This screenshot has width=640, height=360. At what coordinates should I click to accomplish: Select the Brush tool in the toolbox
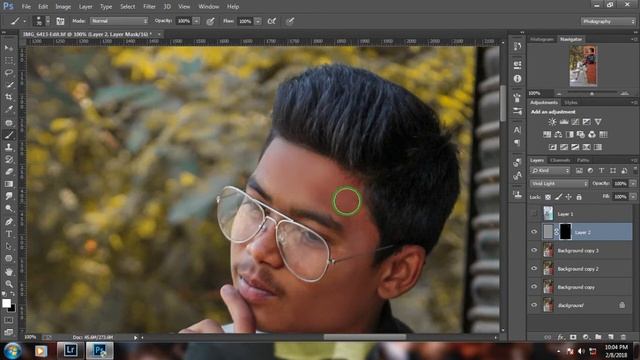tap(9, 135)
